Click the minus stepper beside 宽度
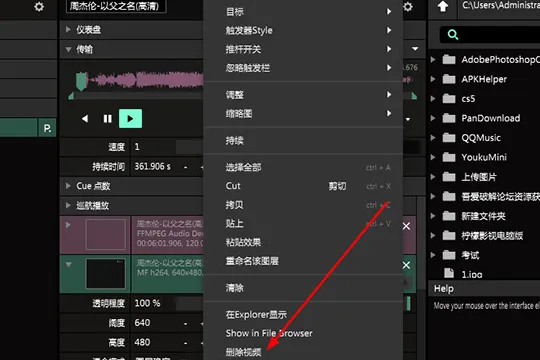Screen dimensions: 540x360 186,323
